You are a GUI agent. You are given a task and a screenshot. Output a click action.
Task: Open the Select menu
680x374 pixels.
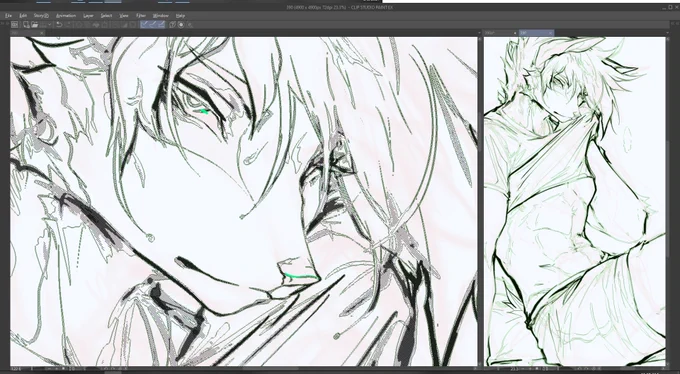[106, 16]
